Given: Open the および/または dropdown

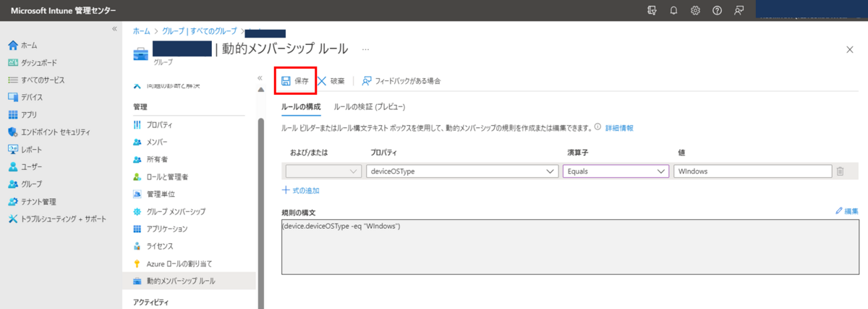Looking at the screenshot, I should pyautogui.click(x=323, y=172).
